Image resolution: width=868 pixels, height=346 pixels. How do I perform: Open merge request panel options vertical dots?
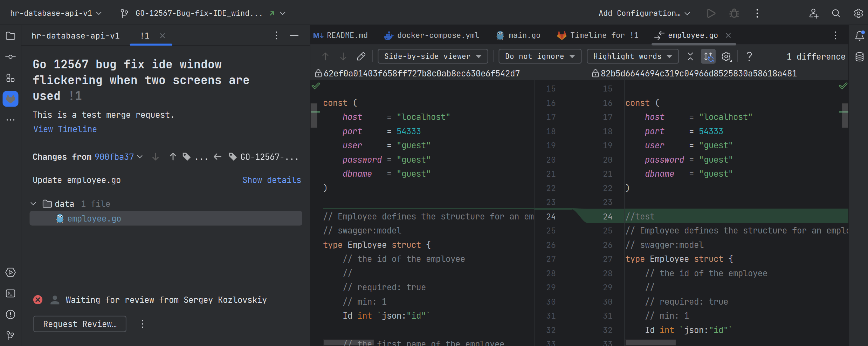(276, 35)
